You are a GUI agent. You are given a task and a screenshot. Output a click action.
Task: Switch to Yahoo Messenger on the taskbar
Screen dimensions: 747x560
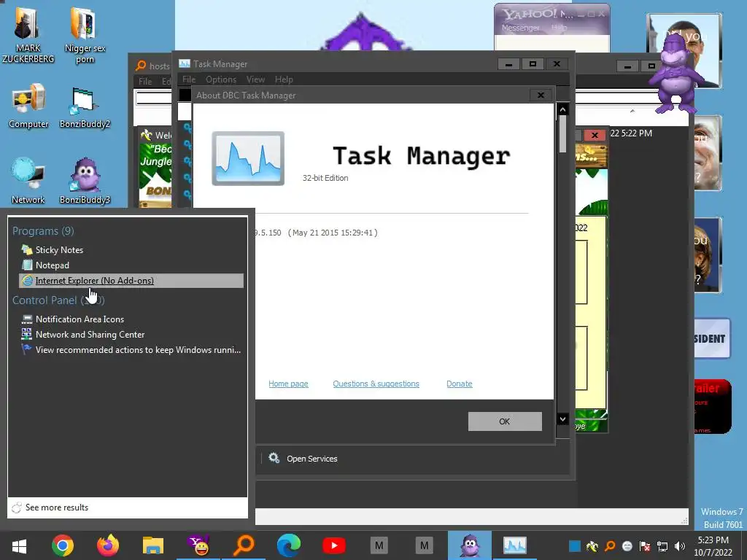(x=198, y=545)
